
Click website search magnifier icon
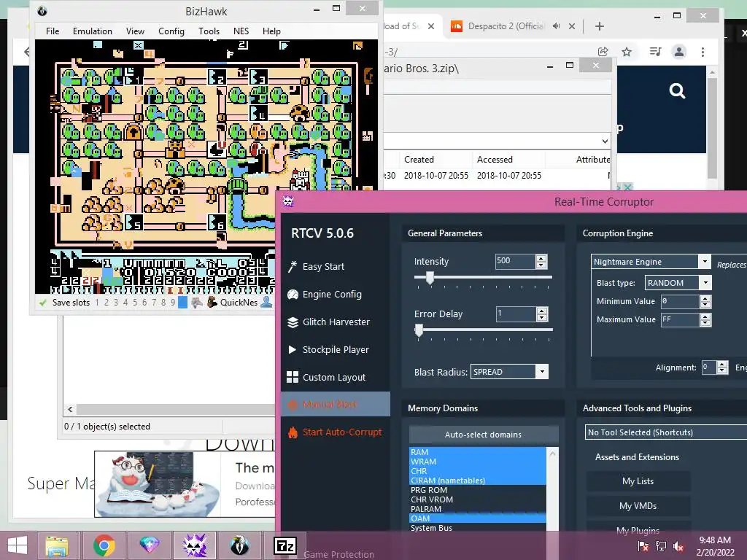[x=677, y=90]
